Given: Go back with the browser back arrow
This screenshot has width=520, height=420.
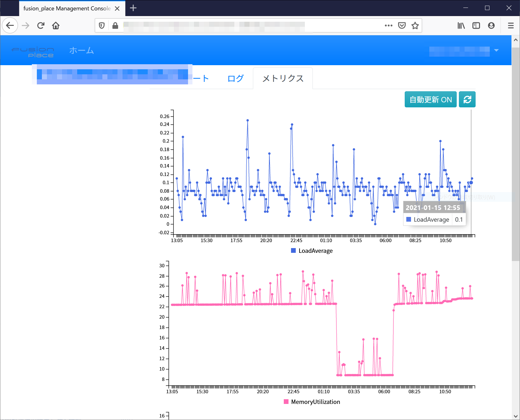Looking at the screenshot, I should point(10,26).
